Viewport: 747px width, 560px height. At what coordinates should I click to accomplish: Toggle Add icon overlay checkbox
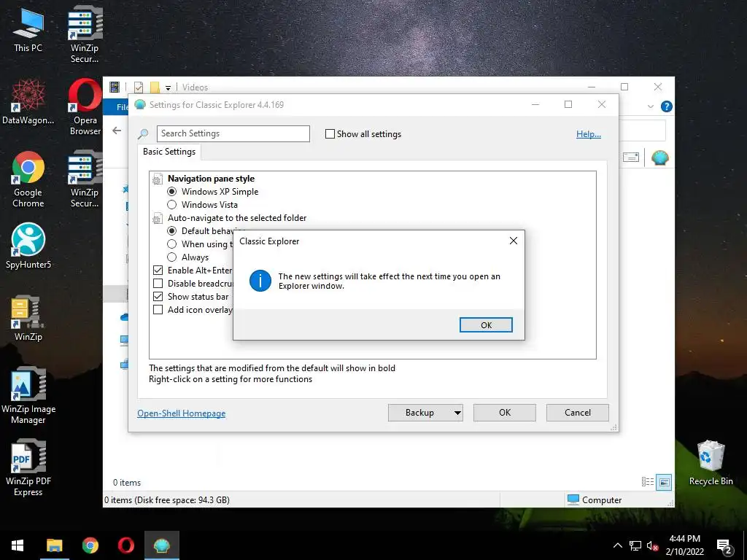point(158,309)
